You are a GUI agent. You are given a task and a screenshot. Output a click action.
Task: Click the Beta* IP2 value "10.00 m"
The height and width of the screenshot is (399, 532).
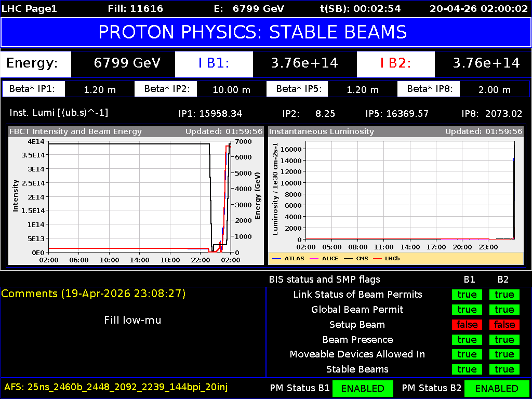pos(232,89)
